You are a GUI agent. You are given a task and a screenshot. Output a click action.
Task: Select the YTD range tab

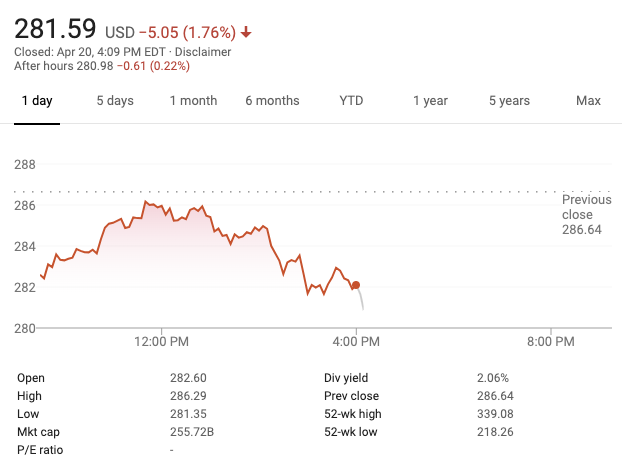[351, 101]
